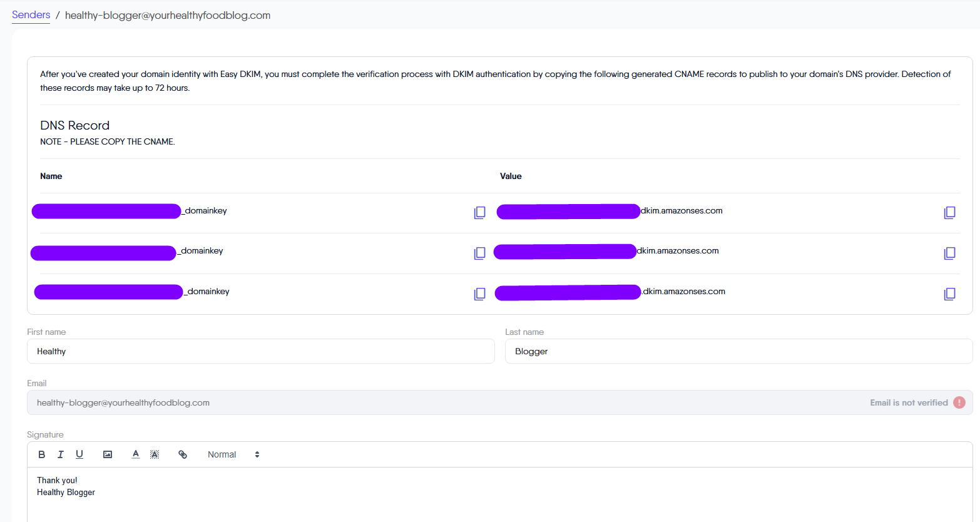Toggle underline formatting in signature editor
Viewport: 980px width, 522px height.
[79, 454]
